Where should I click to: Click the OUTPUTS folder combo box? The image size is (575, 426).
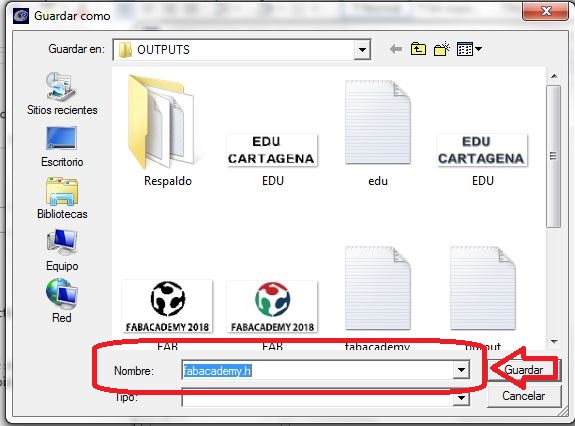[242, 49]
